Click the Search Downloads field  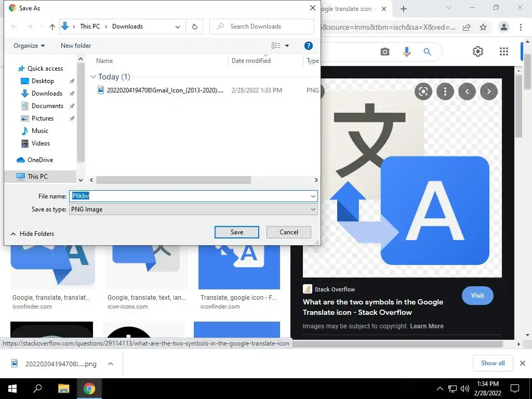[x=262, y=26]
